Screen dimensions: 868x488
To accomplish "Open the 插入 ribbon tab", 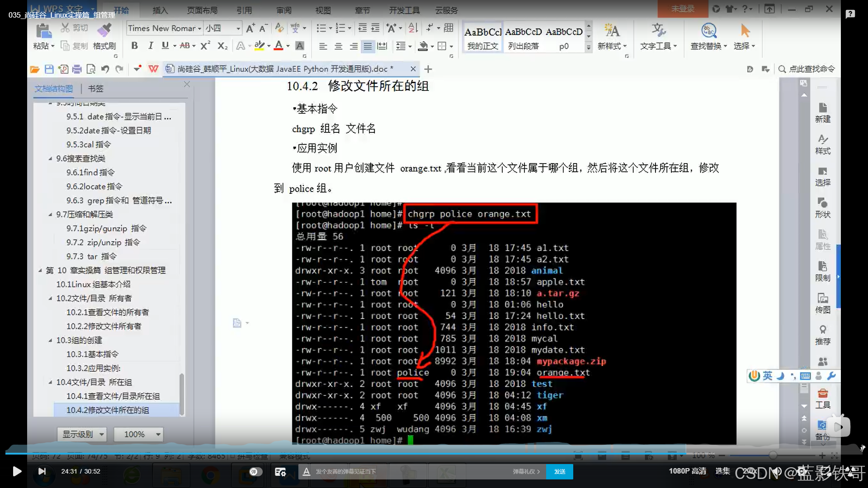I will tap(160, 10).
